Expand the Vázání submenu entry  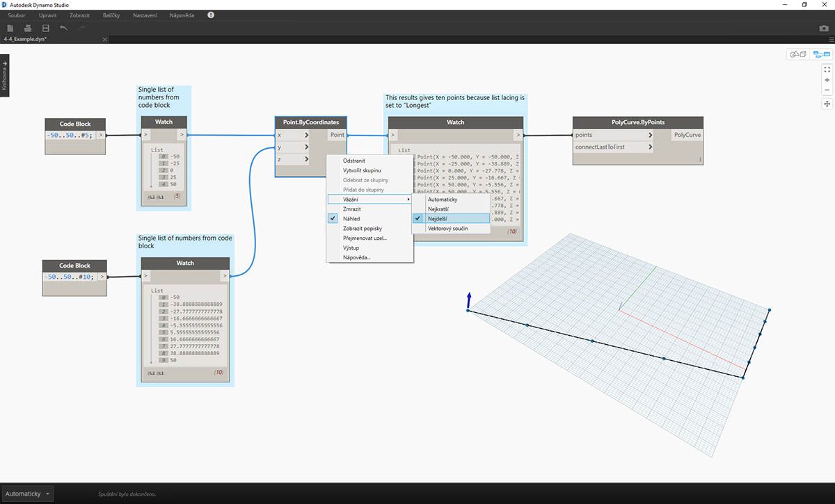[x=370, y=200]
